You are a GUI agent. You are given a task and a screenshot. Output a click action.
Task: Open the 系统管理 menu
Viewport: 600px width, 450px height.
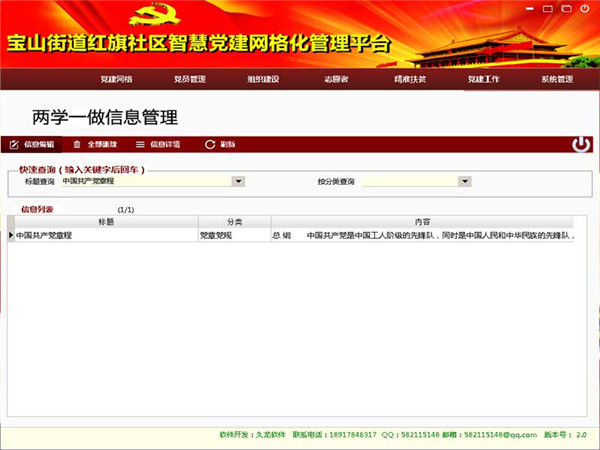pos(557,79)
